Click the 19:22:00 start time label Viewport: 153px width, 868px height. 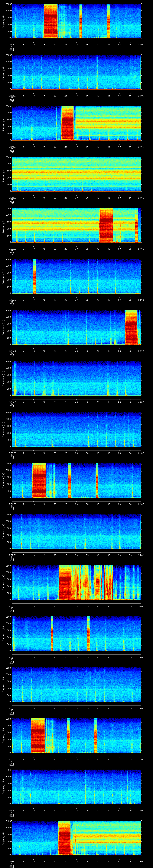tap(12, 44)
